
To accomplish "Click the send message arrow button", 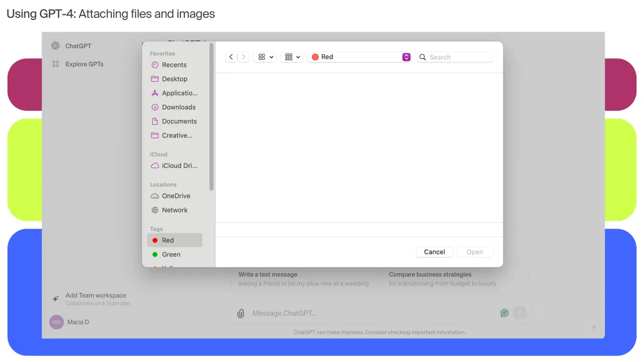I will click(x=520, y=313).
